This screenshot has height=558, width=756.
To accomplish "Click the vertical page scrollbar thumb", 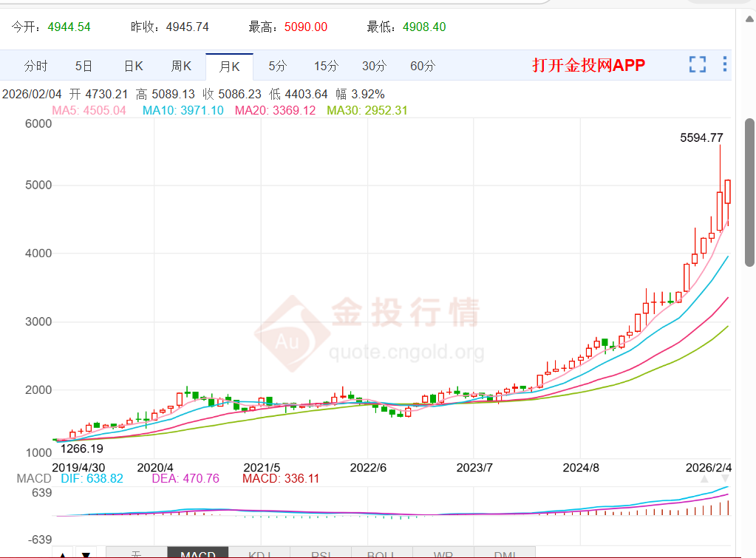I will click(750, 192).
